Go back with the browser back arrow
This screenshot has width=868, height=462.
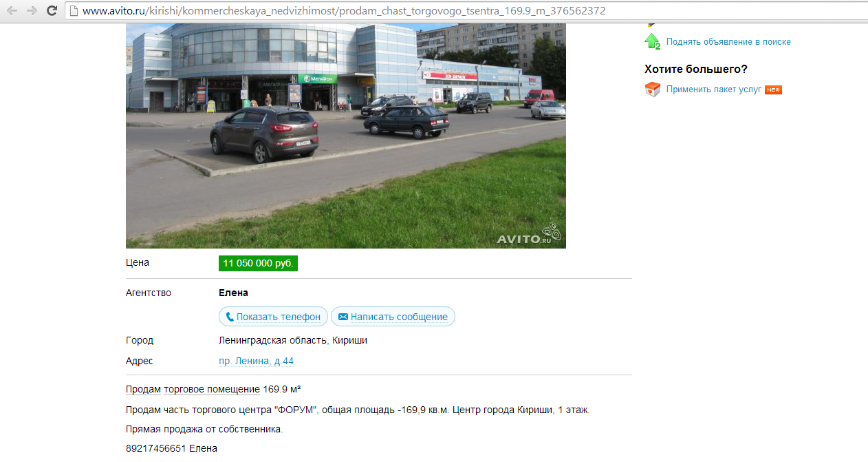coord(12,11)
